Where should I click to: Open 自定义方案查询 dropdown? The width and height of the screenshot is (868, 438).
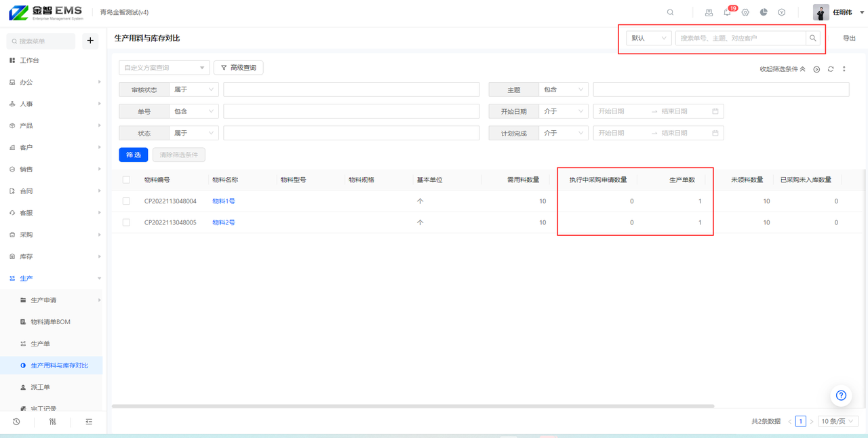[164, 68]
